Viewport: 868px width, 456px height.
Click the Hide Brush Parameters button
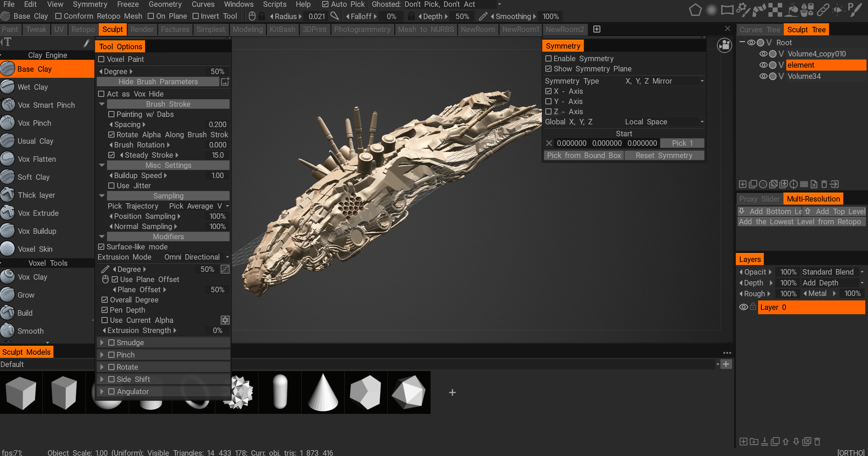[158, 82]
